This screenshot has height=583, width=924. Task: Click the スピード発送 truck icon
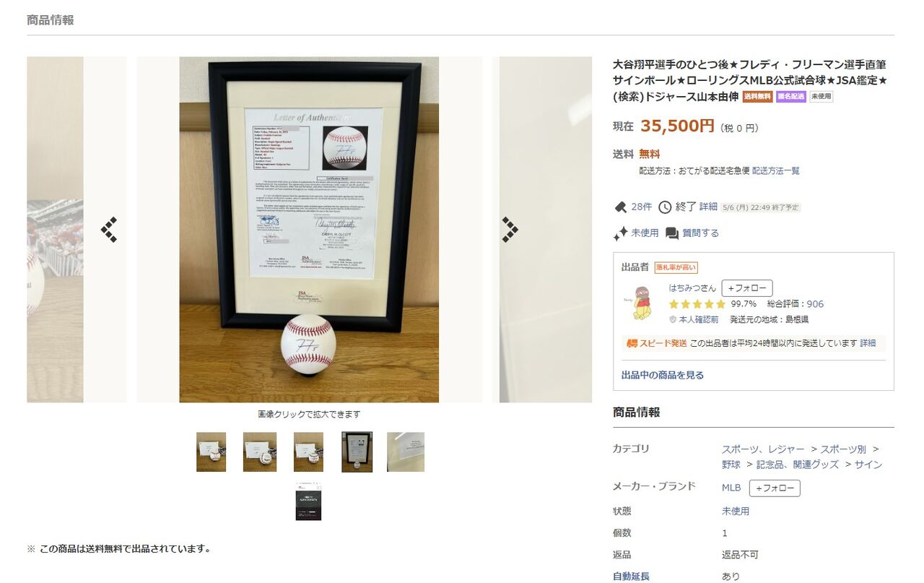pos(632,343)
